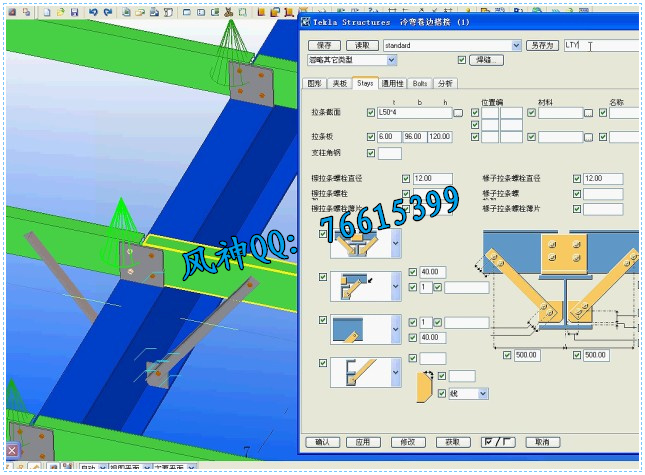
Task: Click the Open folder toolbar icon
Action: tap(62, 12)
